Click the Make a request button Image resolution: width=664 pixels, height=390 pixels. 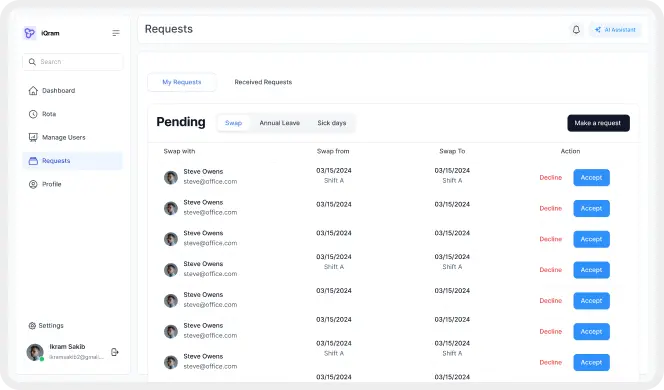[598, 123]
